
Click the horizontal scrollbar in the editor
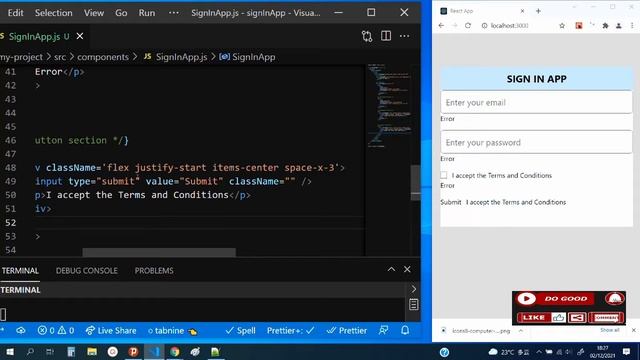point(159,253)
